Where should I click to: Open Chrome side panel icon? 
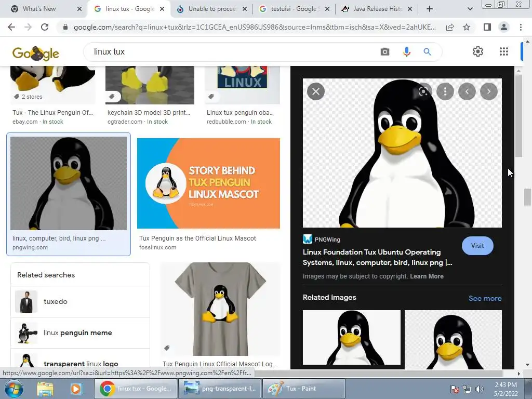[487, 27]
